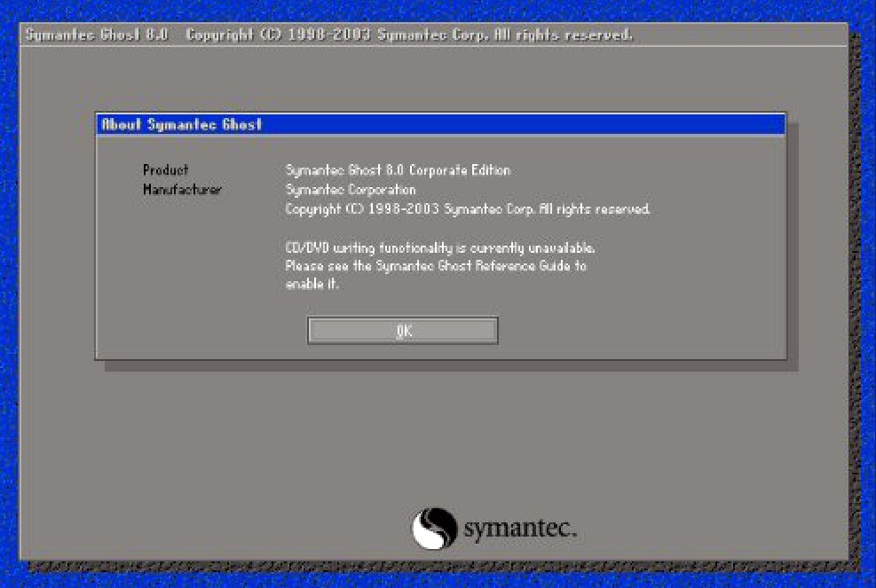Click the symantec wordmark beside the logo
The height and width of the screenshot is (588, 876).
[x=520, y=529]
